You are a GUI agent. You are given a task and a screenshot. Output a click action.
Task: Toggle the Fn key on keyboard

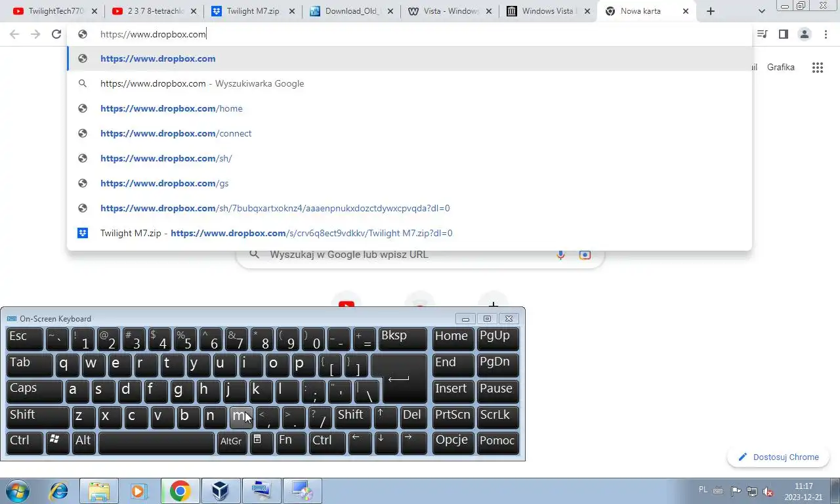tap(291, 442)
